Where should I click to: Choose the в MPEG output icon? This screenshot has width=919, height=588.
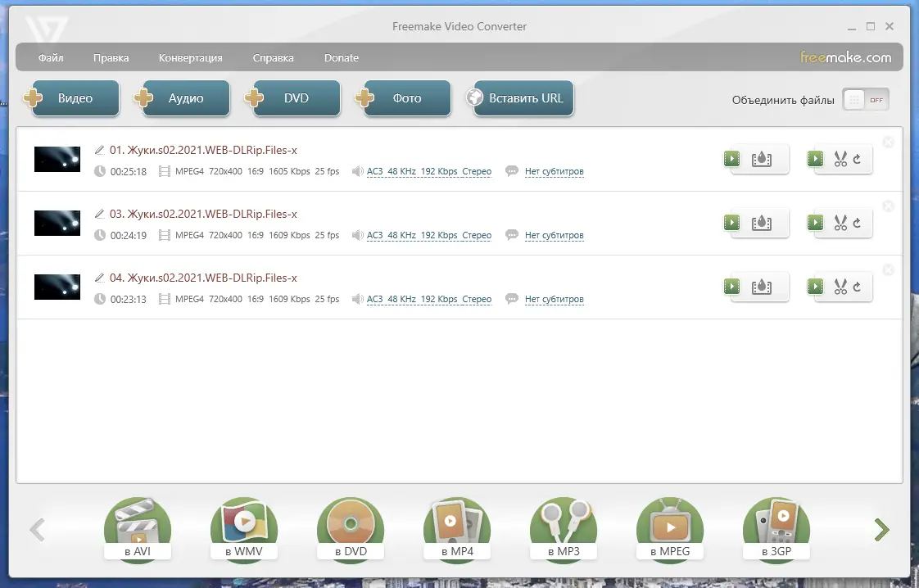670,529
